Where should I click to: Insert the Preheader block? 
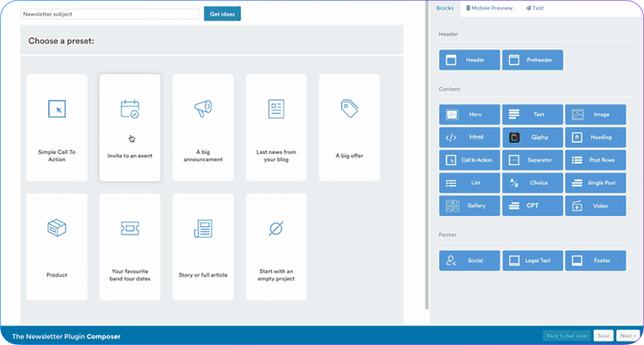(532, 60)
